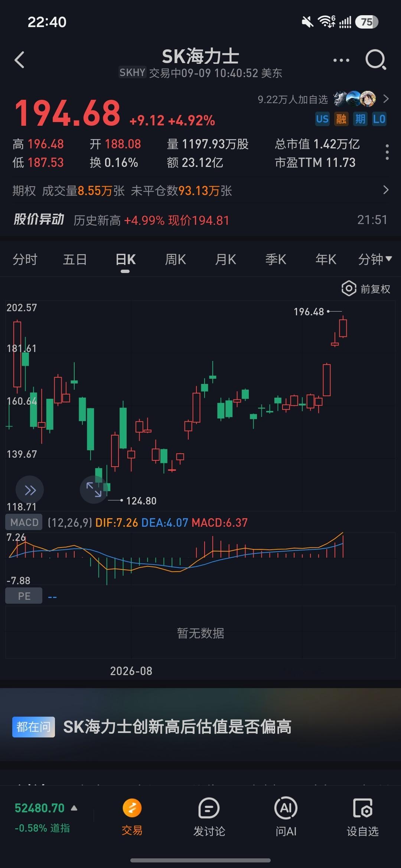The width and height of the screenshot is (401, 868).
Task: Expand index ticker up triangle
Action: click(74, 808)
